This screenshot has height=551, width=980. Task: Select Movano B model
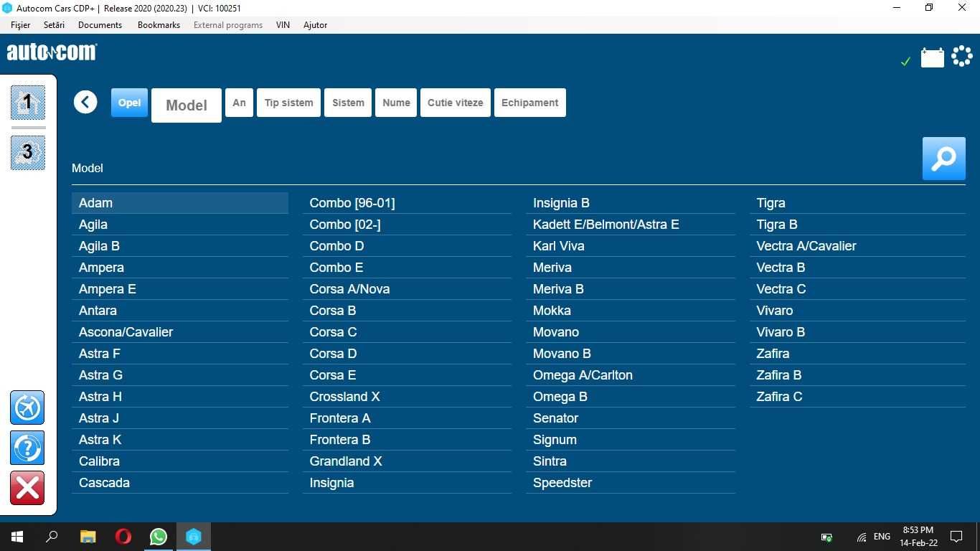click(631, 354)
